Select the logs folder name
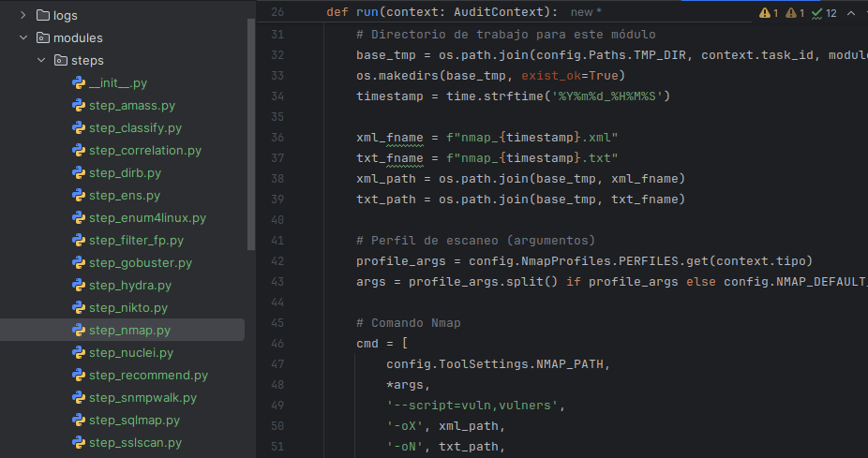This screenshot has height=458, width=868. 66,16
